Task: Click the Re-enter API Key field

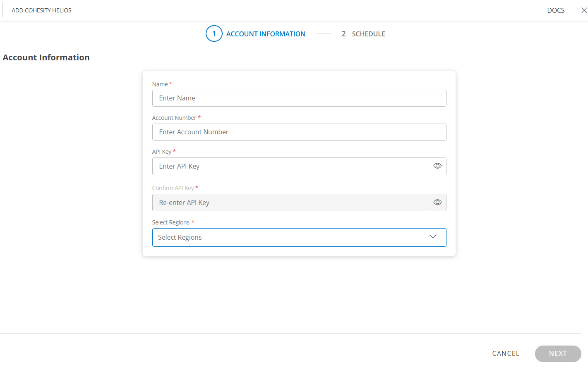Action: pyautogui.click(x=299, y=203)
